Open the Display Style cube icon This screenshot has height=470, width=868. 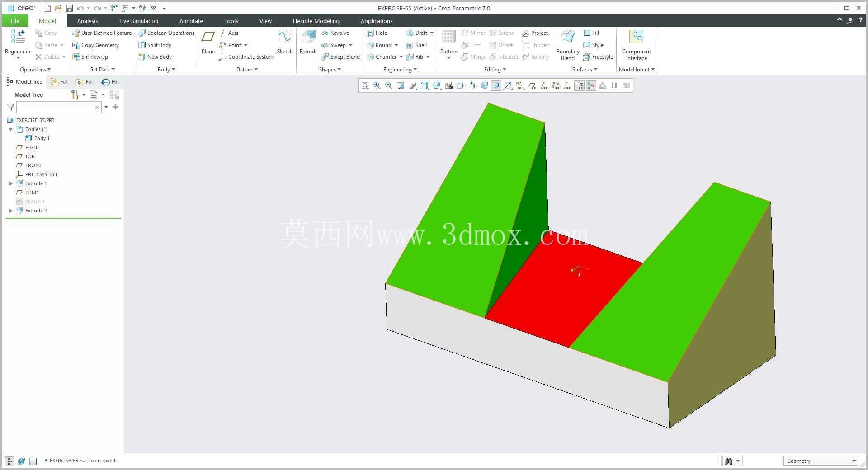click(425, 85)
